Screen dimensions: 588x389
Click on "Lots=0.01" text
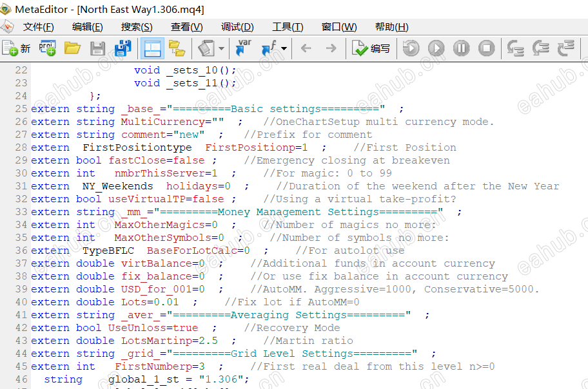(150, 302)
